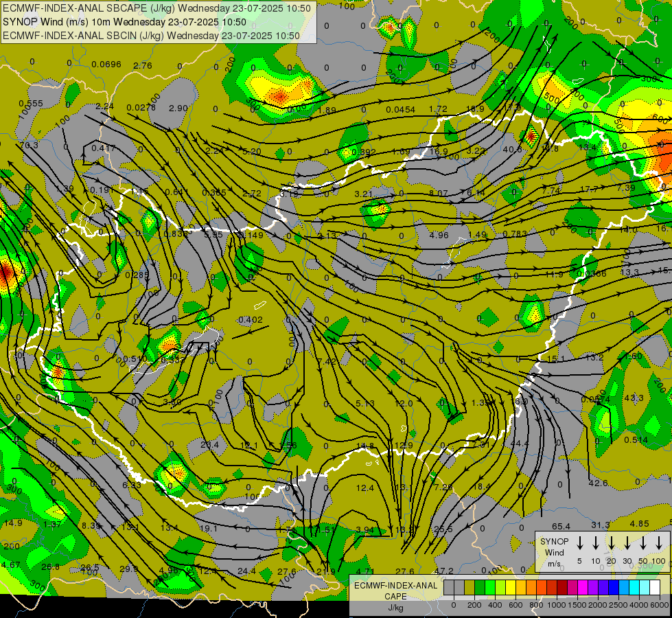
Task: Click the map value 2.76
Action: (143, 66)
